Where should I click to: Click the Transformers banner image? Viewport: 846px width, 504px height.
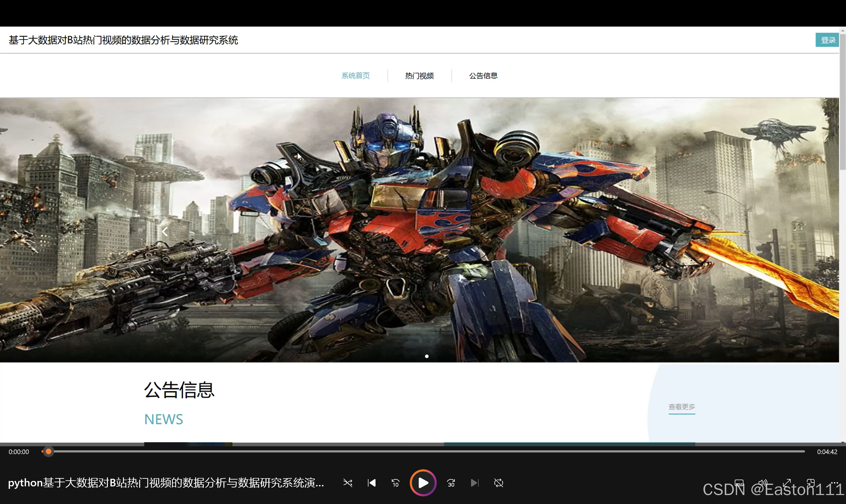click(419, 230)
